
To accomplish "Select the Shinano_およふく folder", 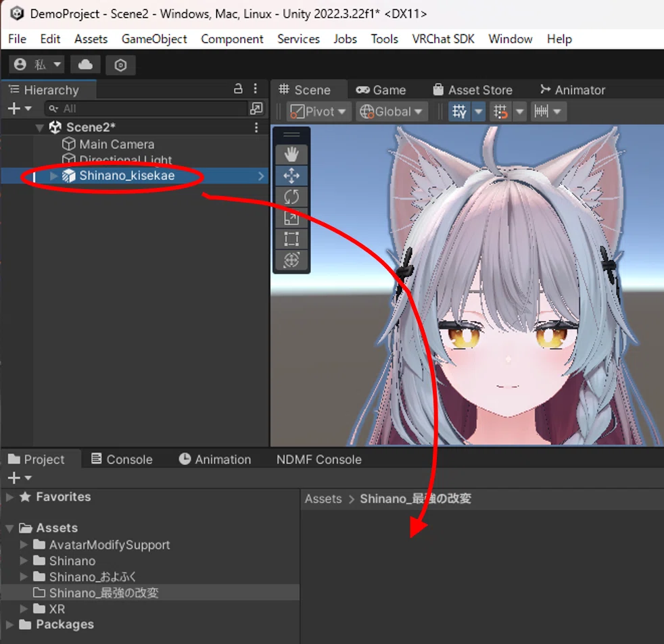I will tap(93, 576).
